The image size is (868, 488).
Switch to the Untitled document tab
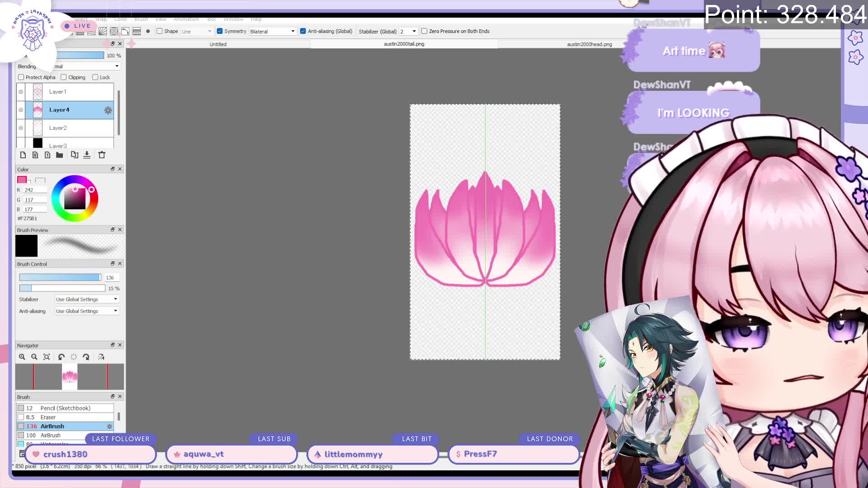[x=218, y=44]
